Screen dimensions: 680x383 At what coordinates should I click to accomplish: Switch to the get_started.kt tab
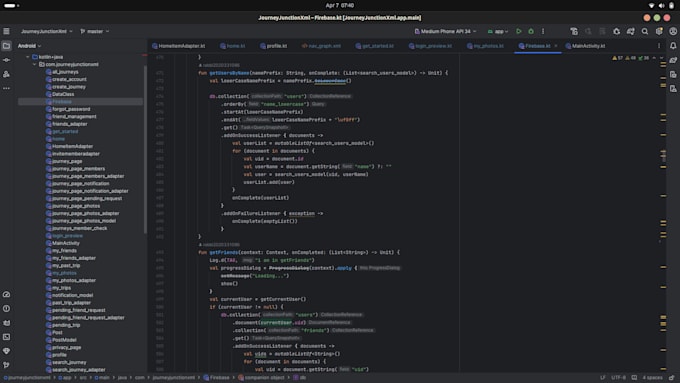[375, 46]
